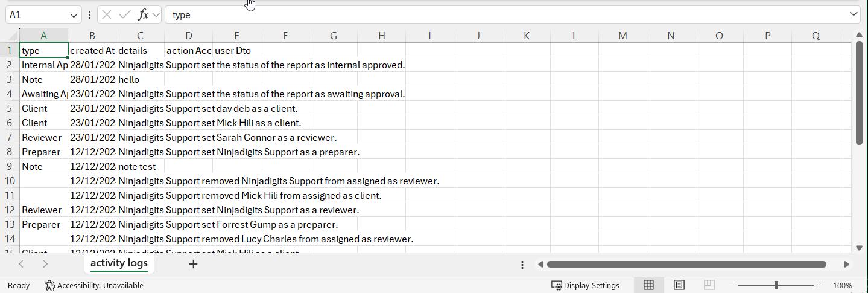Open the dropdown next to fx
Image resolution: width=868 pixels, height=293 pixels.
(x=156, y=14)
